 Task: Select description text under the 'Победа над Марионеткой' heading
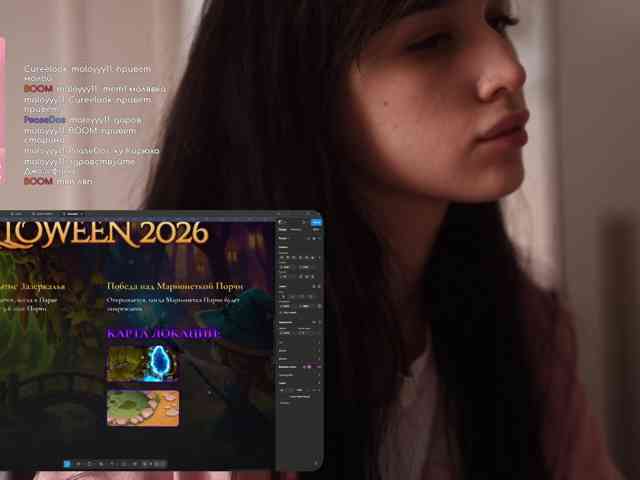tap(173, 304)
